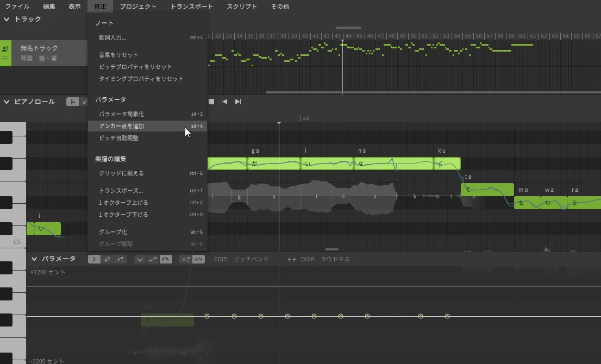601x364 pixels.
Task: Click the bar 44 marker in piano roll ruler
Action: pos(305,119)
